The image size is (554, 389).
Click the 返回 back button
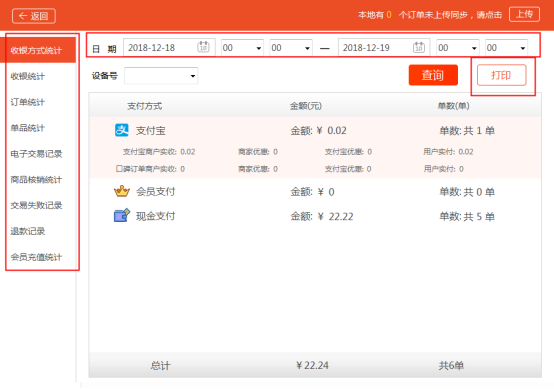click(x=34, y=16)
